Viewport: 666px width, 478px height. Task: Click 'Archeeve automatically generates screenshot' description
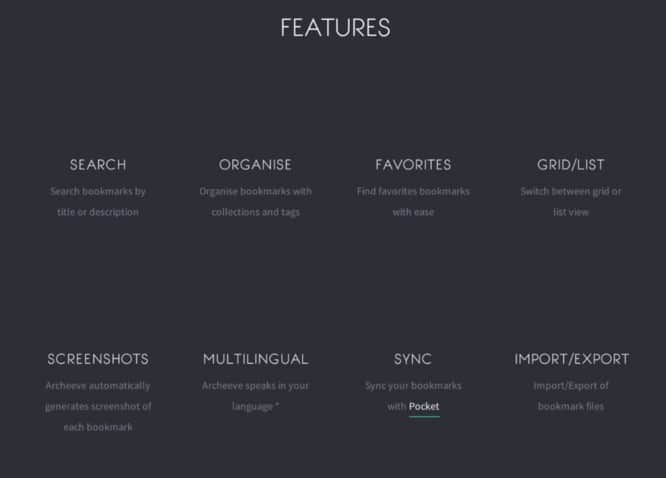(98, 396)
